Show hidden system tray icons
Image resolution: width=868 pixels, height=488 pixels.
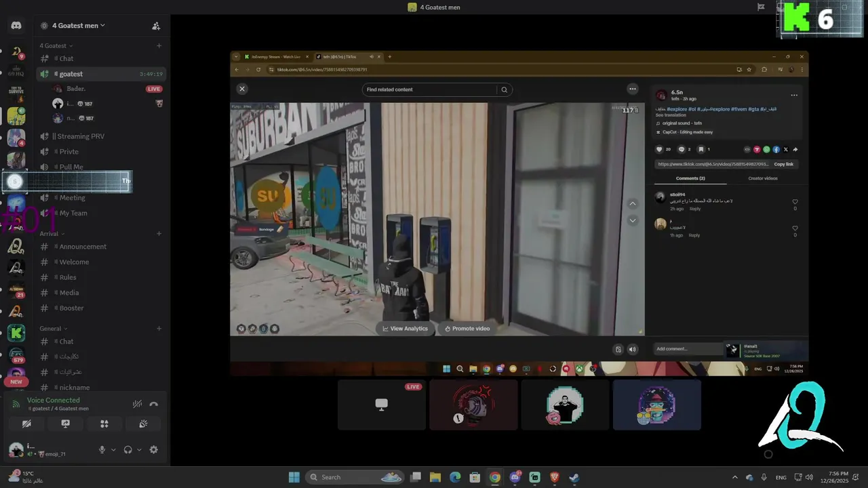tap(734, 477)
